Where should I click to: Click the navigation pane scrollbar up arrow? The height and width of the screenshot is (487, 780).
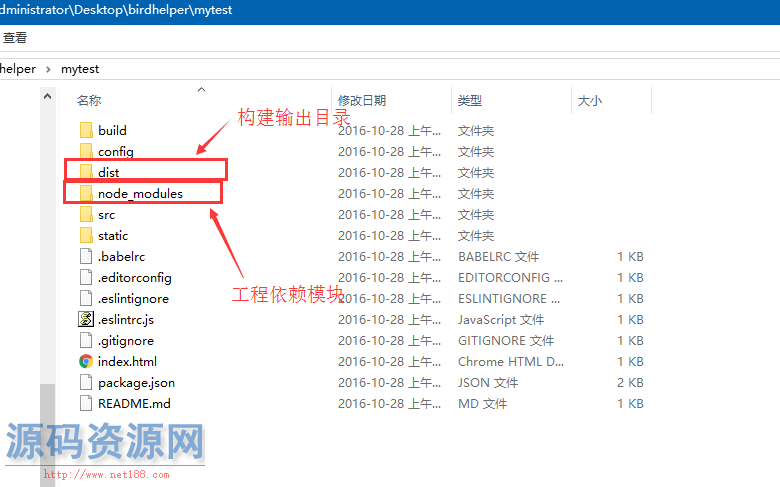[x=47, y=96]
